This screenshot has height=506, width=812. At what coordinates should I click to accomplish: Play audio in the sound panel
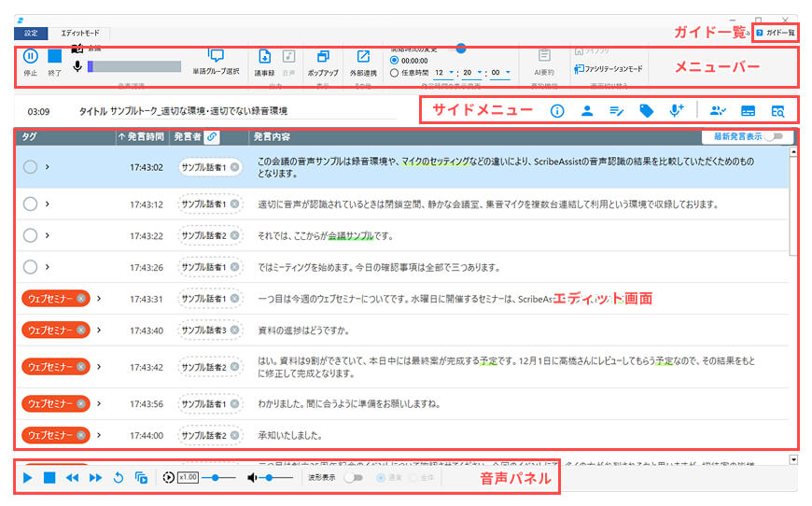coord(27,477)
